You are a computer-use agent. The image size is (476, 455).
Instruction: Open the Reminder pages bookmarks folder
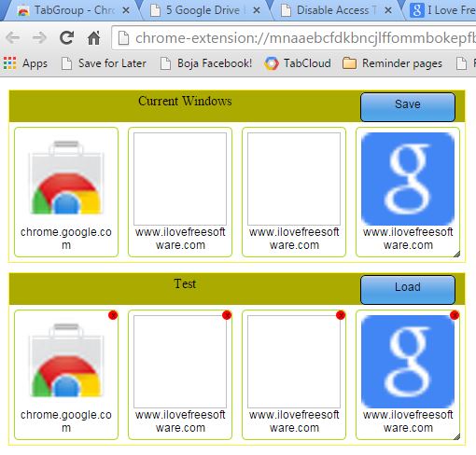(x=392, y=63)
